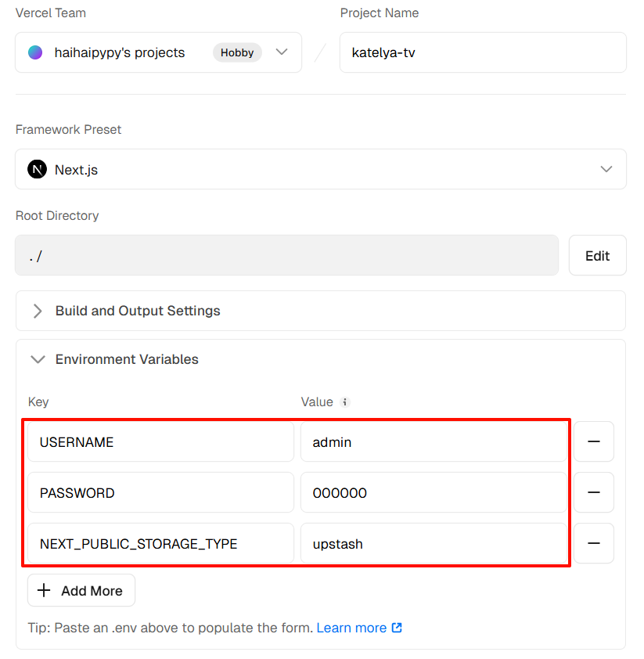Viewport: 644px width, 659px height.
Task: Open the Framework Preset dropdown
Action: tap(606, 169)
